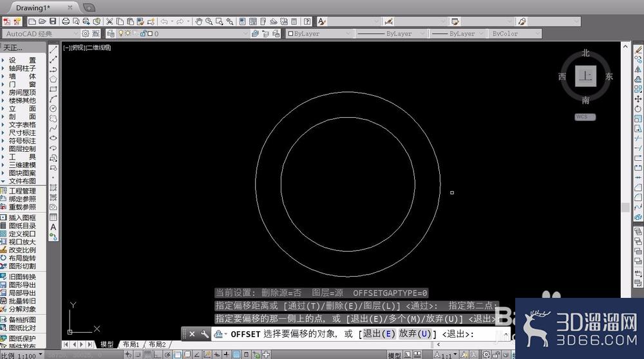This screenshot has width=644, height=359.
Task: Click the OFFSET command line input
Action: point(361,334)
